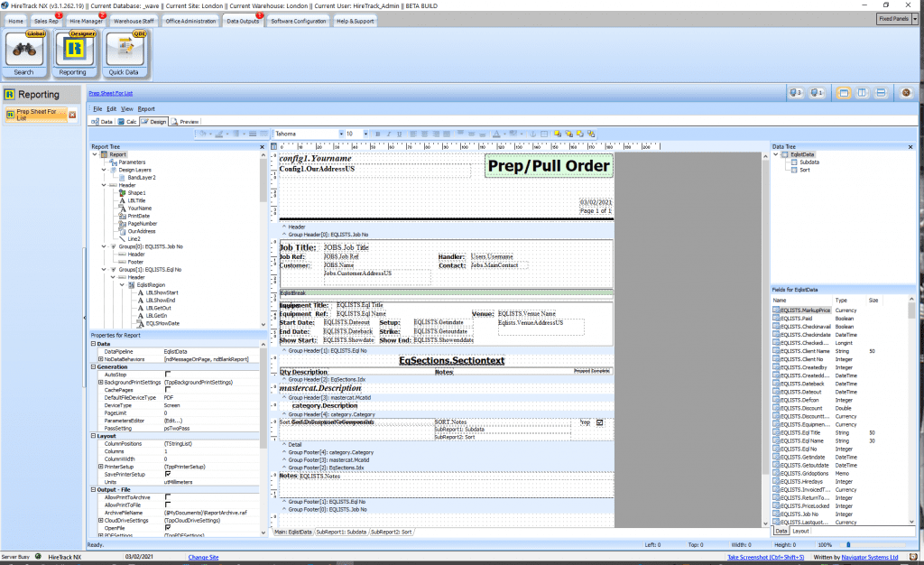Expand the NoDataBehaviors property
The width and height of the screenshot is (924, 565).
100,359
